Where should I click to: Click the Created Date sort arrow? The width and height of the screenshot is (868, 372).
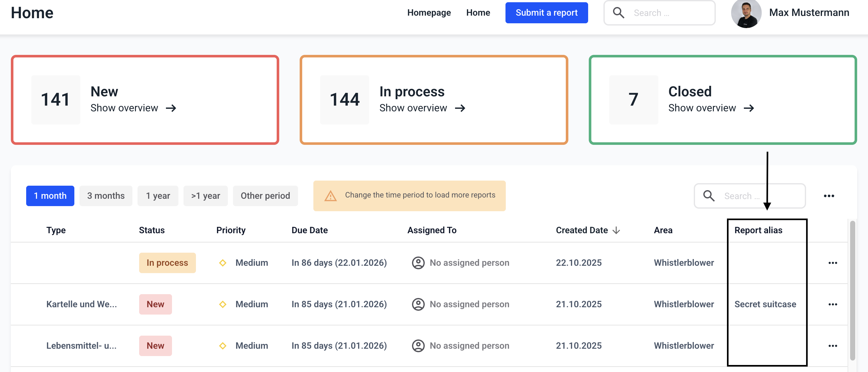tap(616, 230)
